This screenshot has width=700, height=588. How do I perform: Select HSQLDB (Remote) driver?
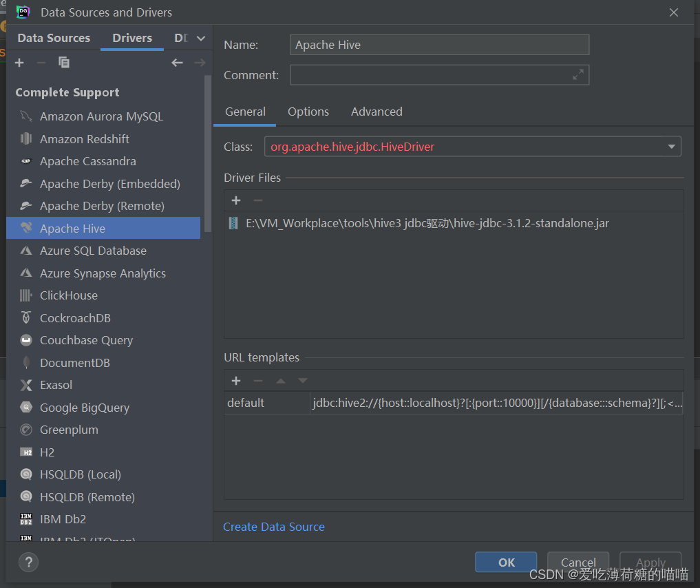(x=103, y=497)
